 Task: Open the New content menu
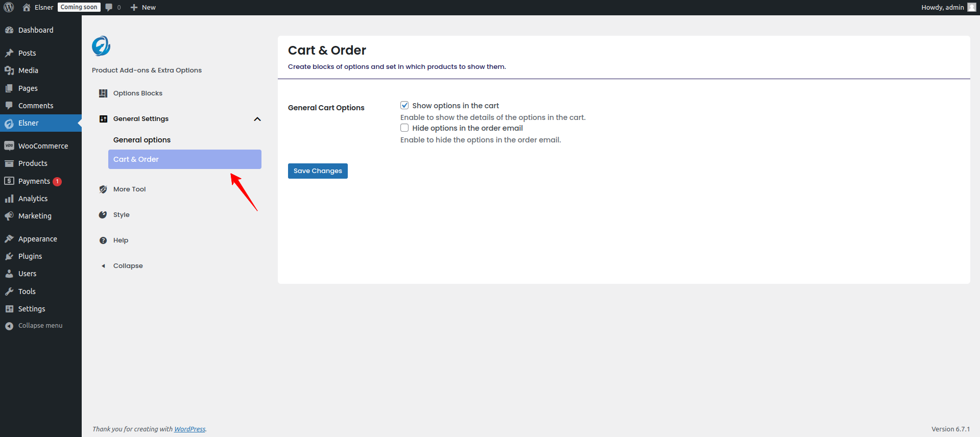tap(143, 7)
